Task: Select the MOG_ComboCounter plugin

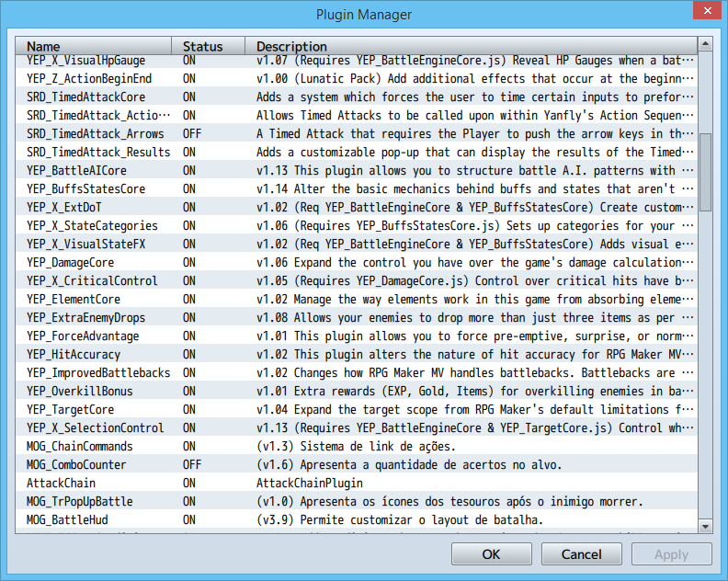Action: (x=356, y=465)
